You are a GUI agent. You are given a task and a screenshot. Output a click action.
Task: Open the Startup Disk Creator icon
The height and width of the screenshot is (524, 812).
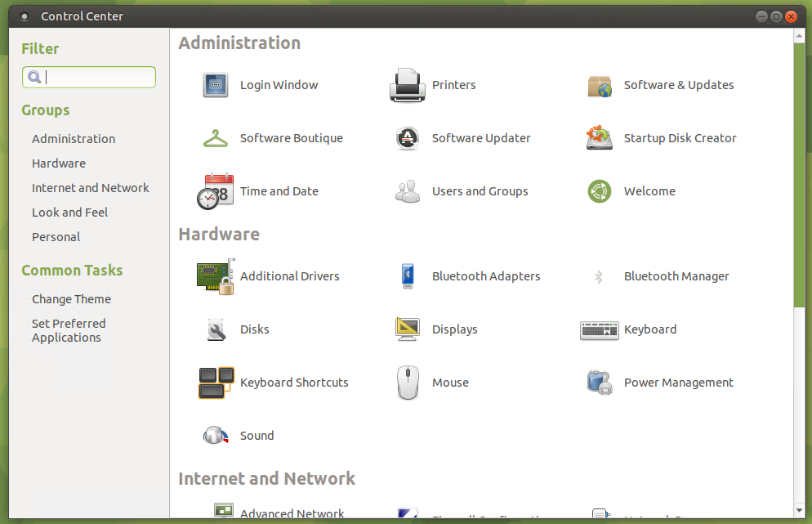pos(599,138)
